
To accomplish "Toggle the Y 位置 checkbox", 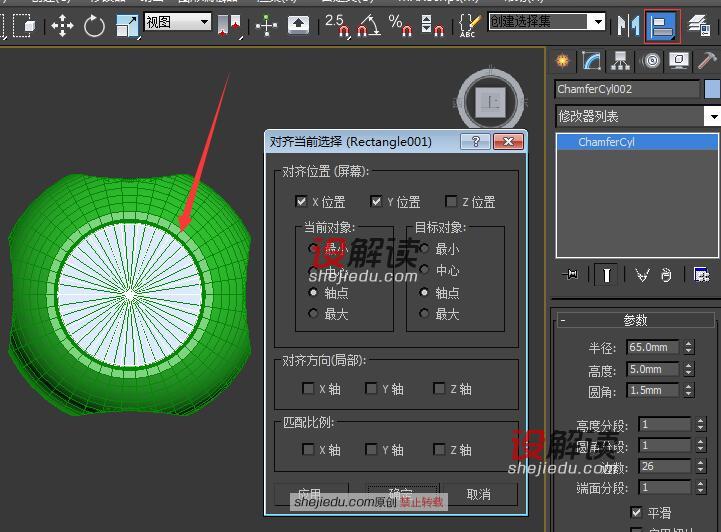I will 376,201.
